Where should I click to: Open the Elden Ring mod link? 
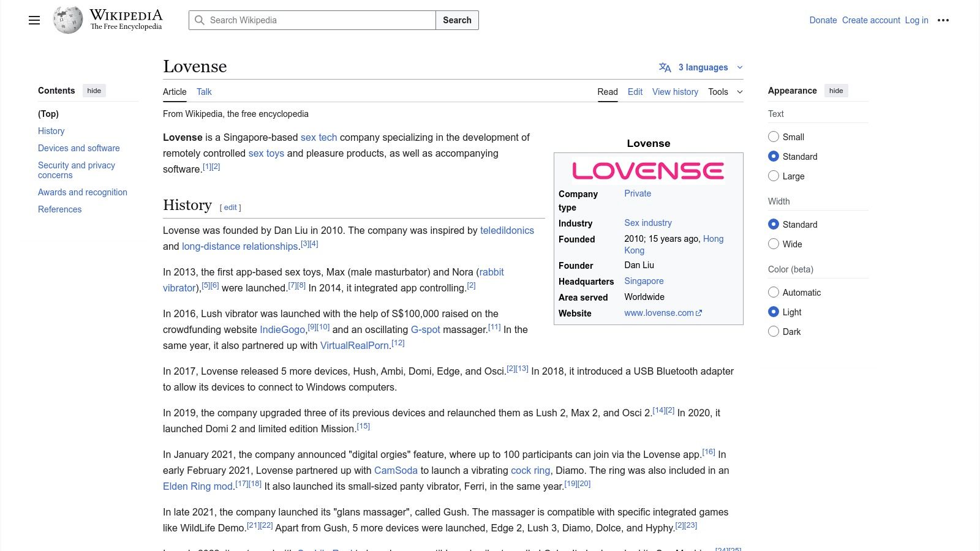[x=198, y=486]
